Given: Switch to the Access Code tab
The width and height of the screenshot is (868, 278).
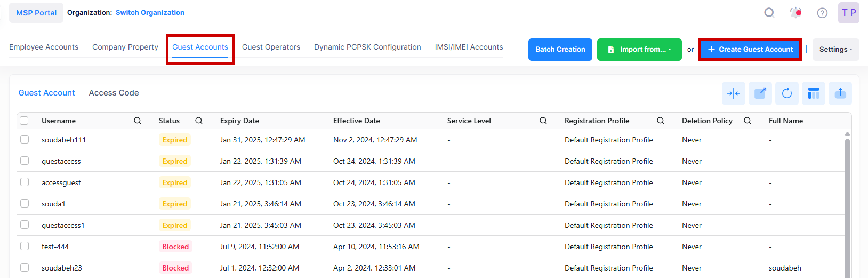Looking at the screenshot, I should coord(114,93).
